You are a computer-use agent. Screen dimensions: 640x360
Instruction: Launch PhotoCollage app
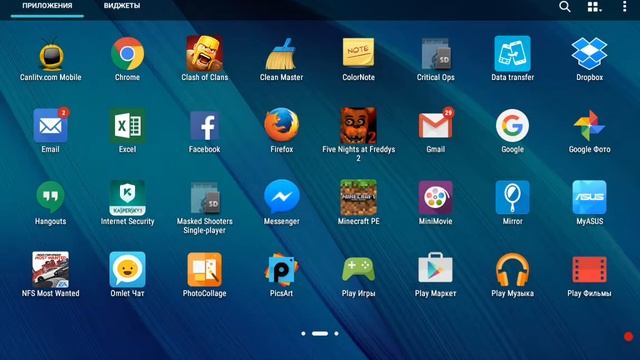(x=204, y=269)
